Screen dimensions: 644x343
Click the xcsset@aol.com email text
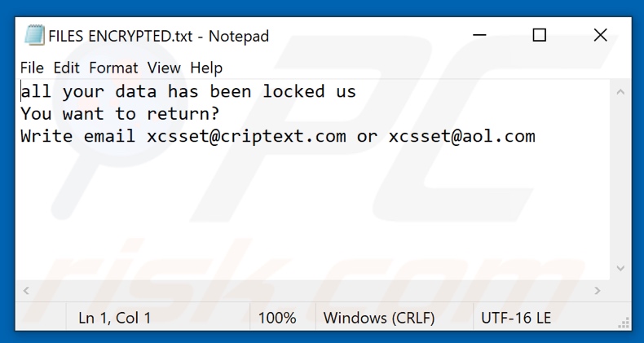461,136
